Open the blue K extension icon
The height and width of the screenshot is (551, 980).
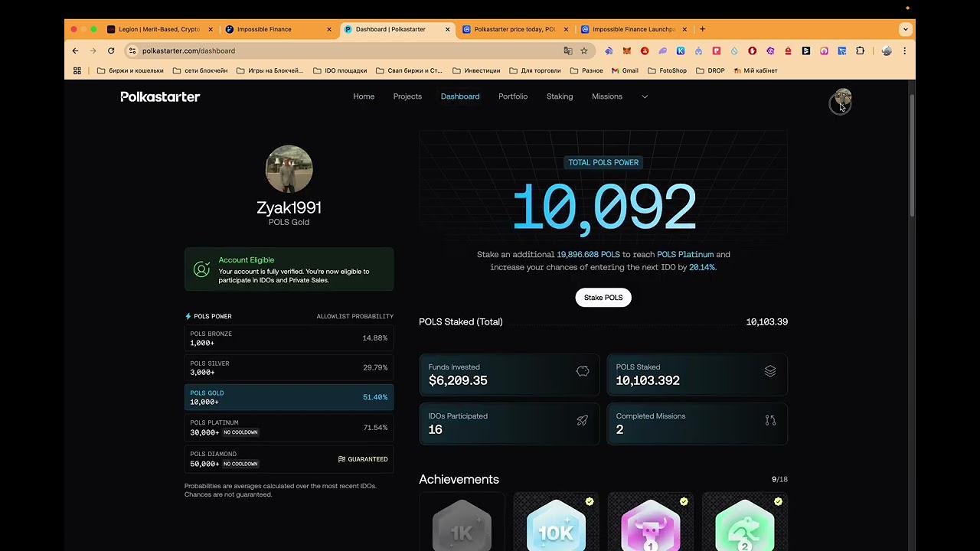(681, 51)
